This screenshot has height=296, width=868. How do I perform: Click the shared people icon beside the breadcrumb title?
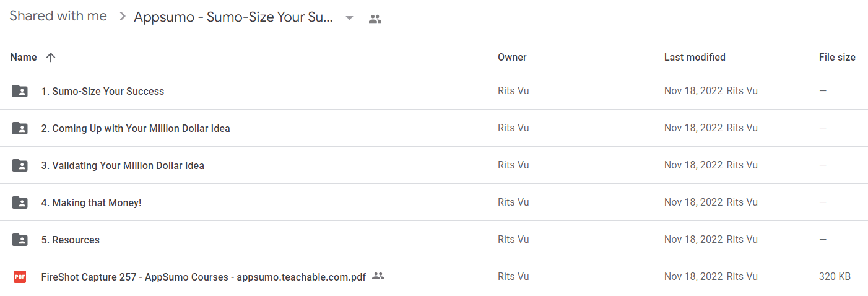pyautogui.click(x=375, y=19)
